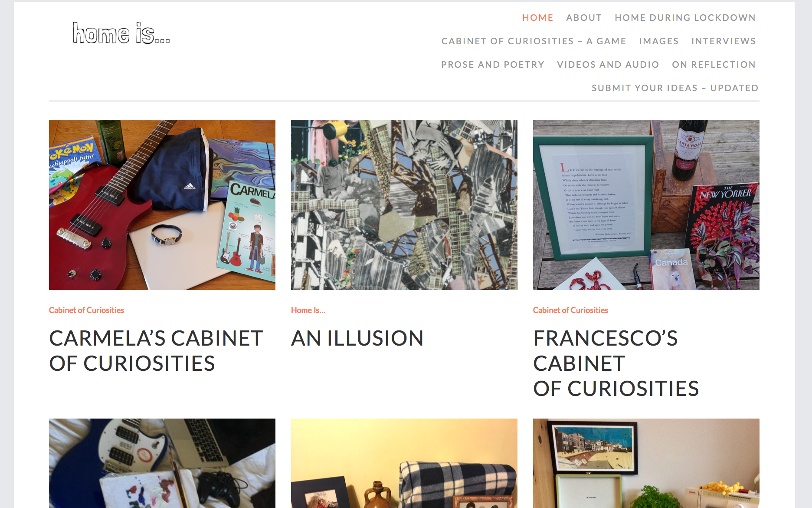This screenshot has width=812, height=508.
Task: Open Carmela's Cabinet of Curiosities title
Action: 156,351
